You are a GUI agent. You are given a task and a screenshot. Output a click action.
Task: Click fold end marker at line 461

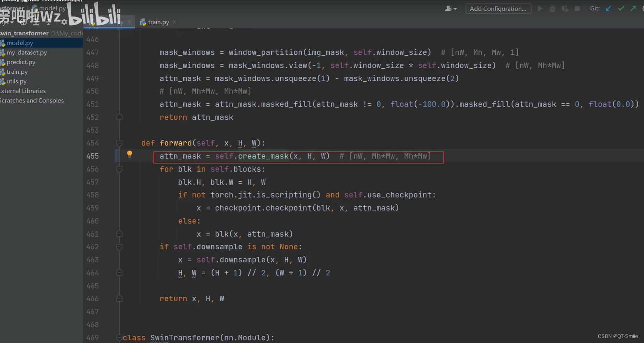tap(120, 234)
